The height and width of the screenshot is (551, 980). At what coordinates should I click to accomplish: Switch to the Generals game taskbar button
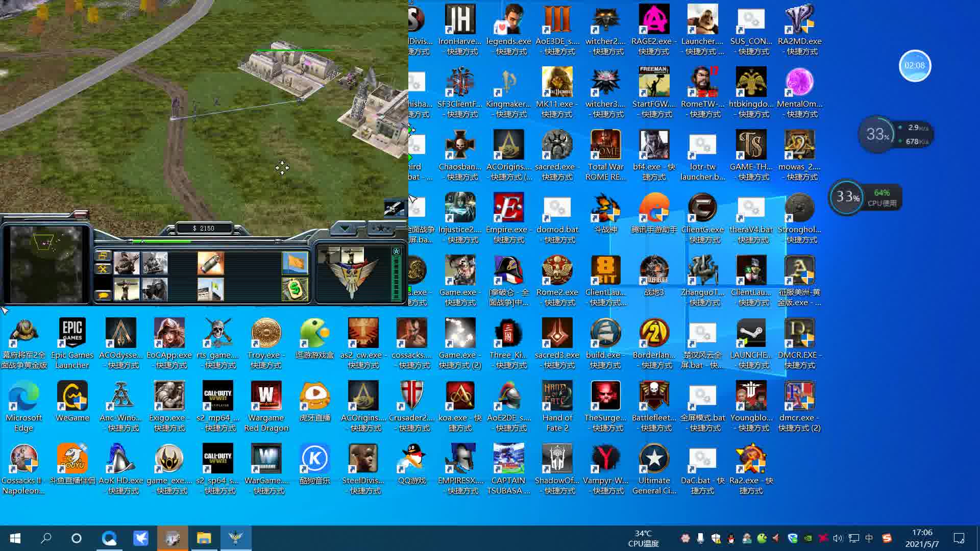coord(235,538)
